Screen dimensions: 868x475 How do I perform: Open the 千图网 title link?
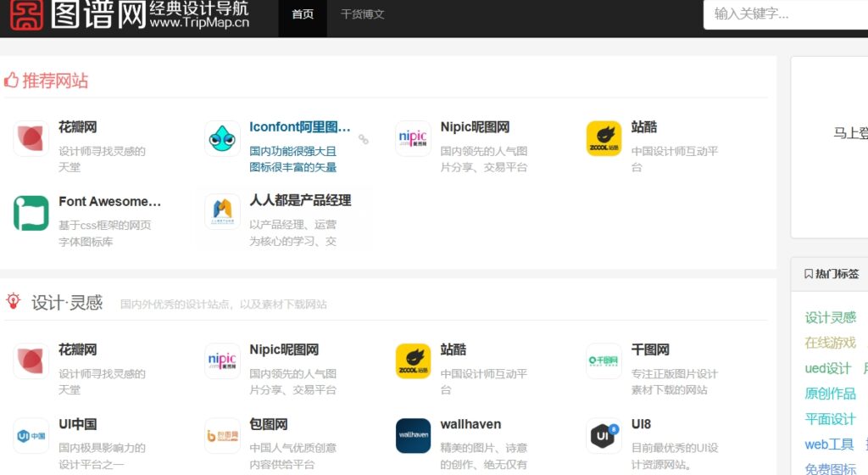650,349
